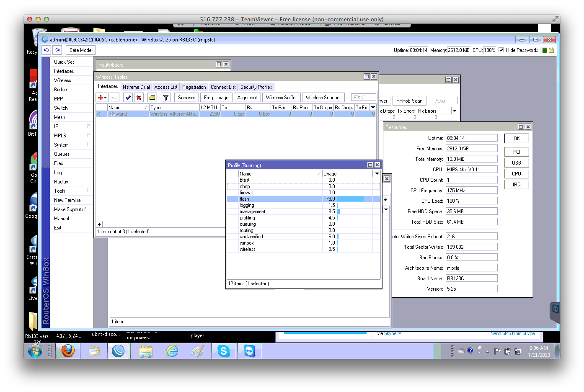
Task: Switch to the Security Profiles tab
Action: (x=256, y=87)
